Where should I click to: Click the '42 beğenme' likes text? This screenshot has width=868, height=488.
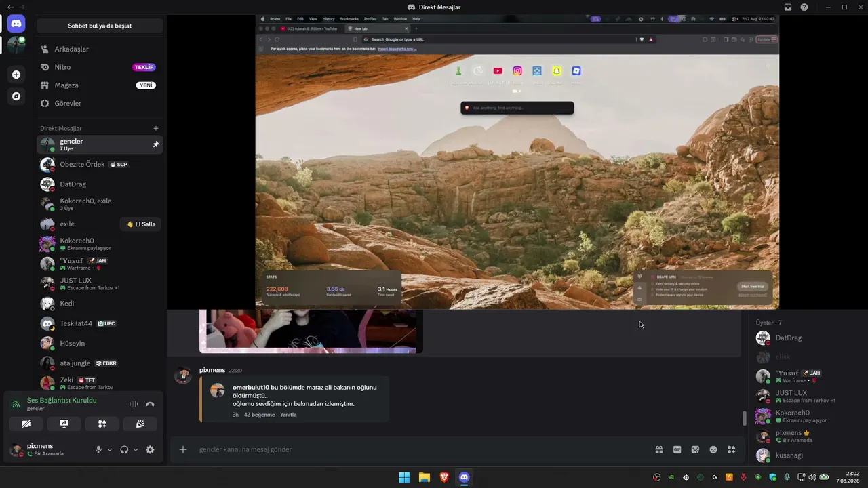point(259,415)
